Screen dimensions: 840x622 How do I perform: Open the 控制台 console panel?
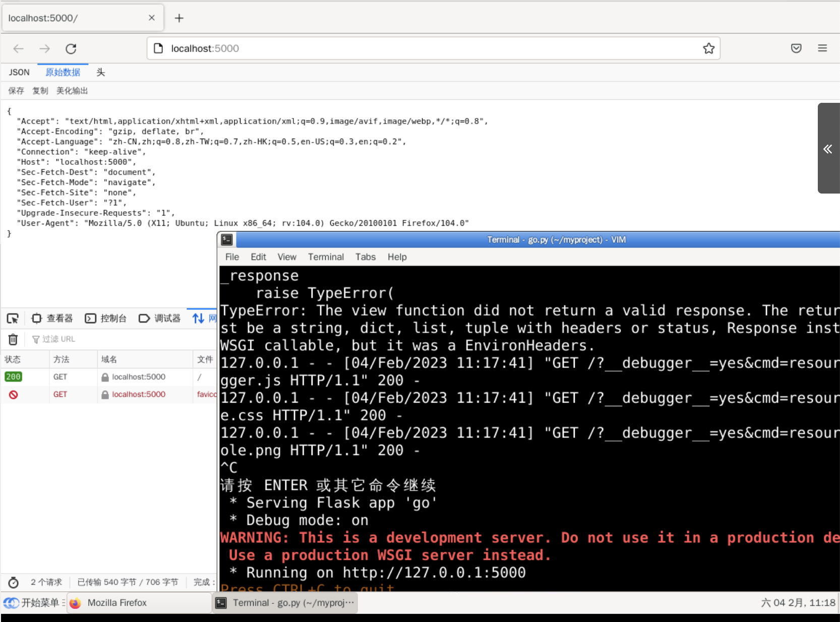pos(106,319)
